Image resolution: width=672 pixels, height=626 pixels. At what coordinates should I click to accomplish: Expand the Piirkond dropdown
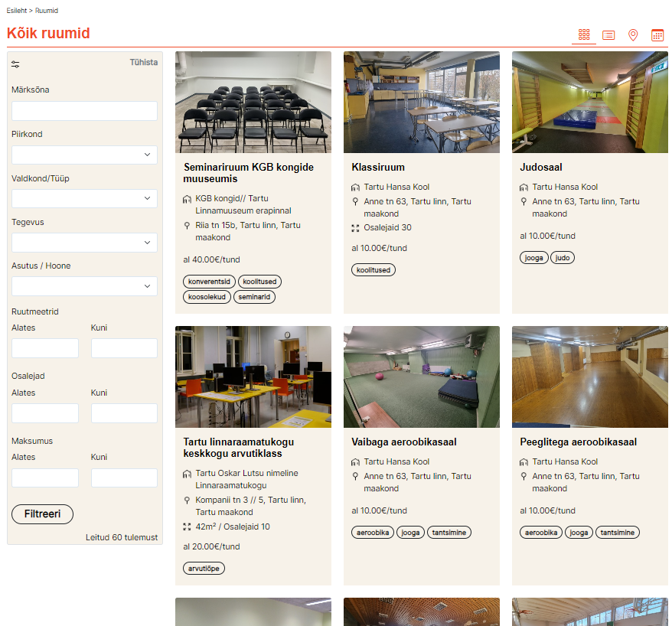(84, 155)
